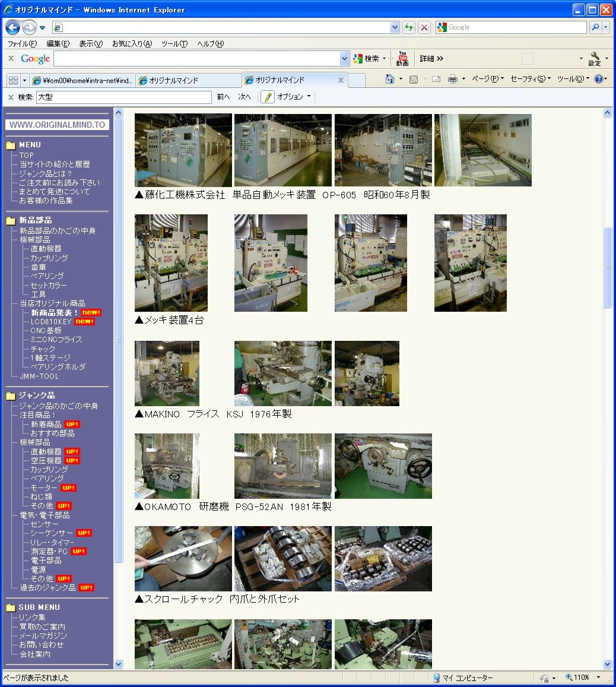Toggle find highlight pencil icon

(268, 97)
